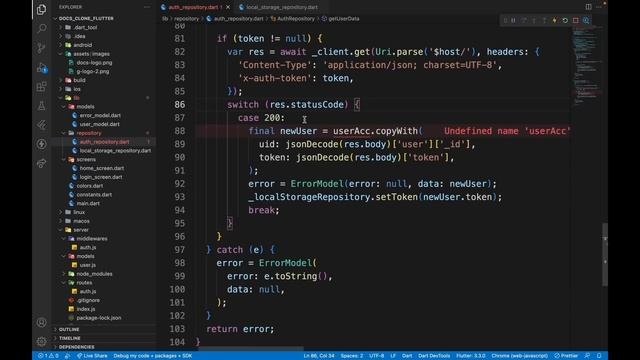Click the editor vertical scrollbar thumb
640x360 pixels.
coord(605,254)
